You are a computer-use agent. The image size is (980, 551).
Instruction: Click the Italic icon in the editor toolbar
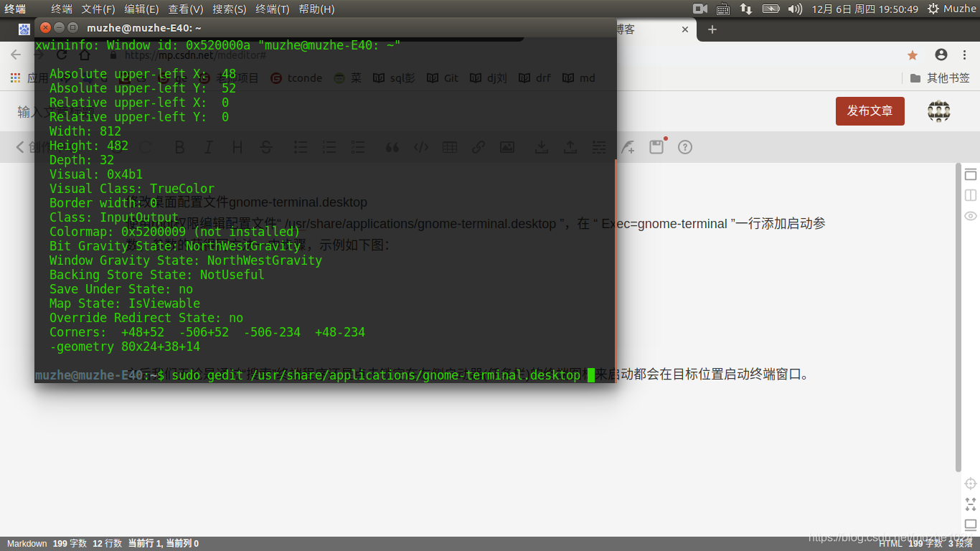[209, 147]
